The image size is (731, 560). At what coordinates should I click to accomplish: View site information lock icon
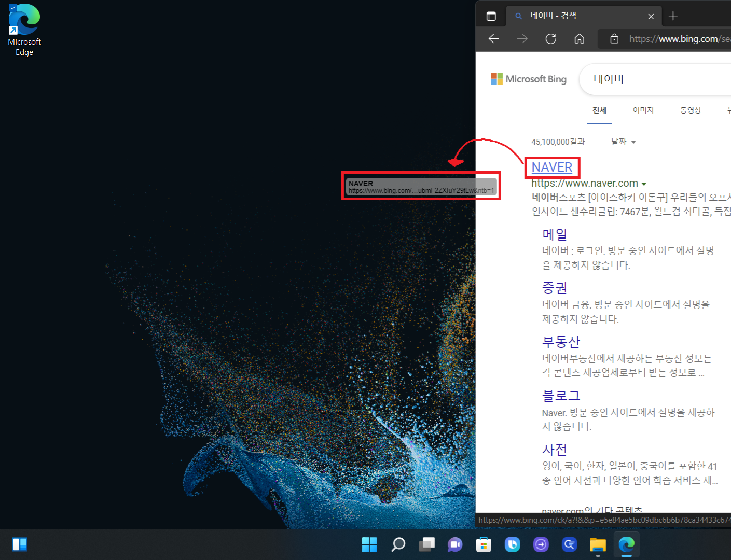614,38
